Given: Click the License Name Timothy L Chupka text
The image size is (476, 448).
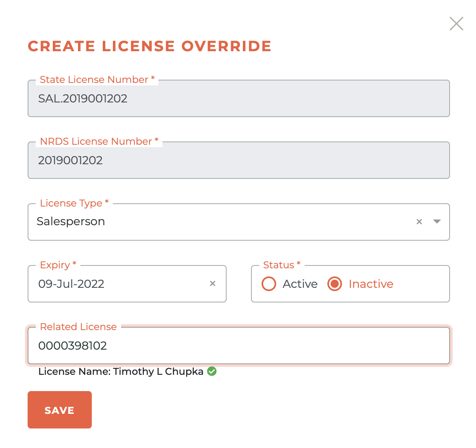Looking at the screenshot, I should 121,372.
